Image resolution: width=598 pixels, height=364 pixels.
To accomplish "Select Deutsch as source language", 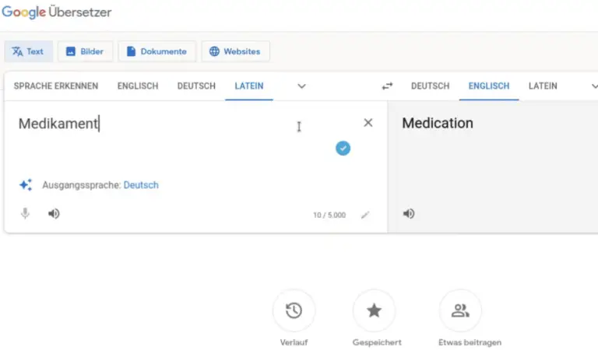I will [x=196, y=86].
